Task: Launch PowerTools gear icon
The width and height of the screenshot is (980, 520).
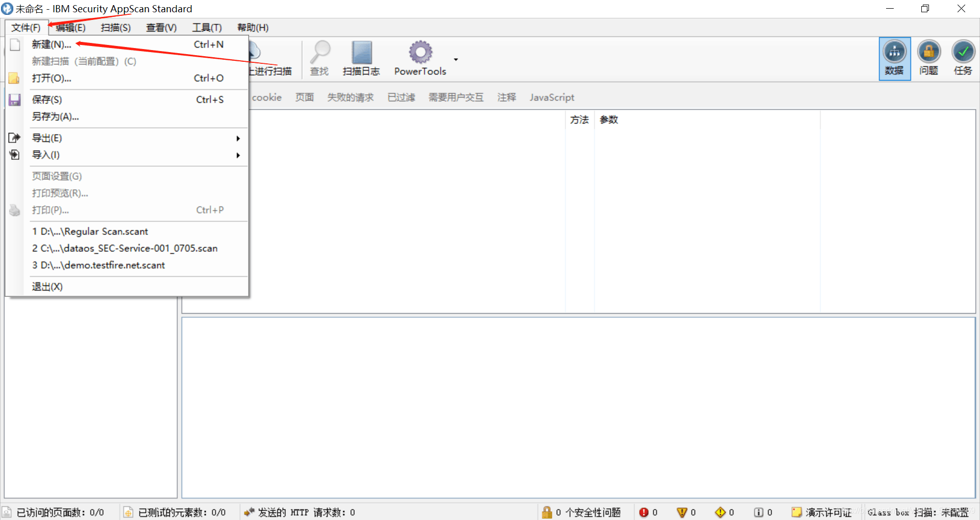Action: coord(420,52)
